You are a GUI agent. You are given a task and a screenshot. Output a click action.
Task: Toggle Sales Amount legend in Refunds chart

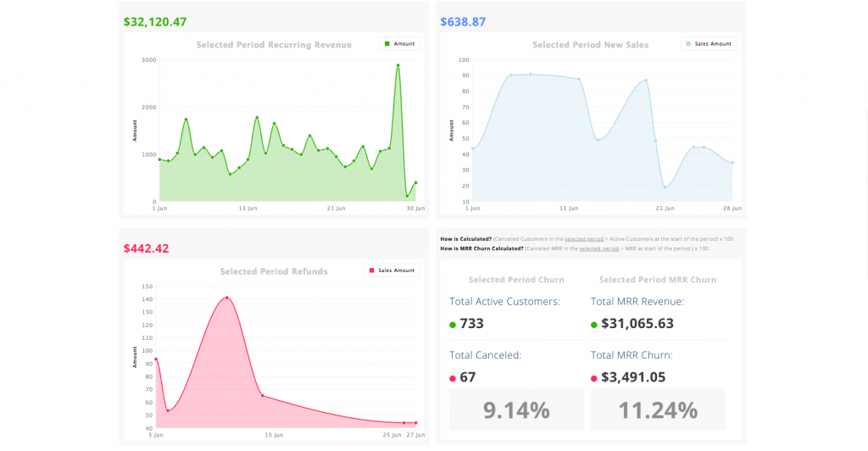pyautogui.click(x=392, y=270)
